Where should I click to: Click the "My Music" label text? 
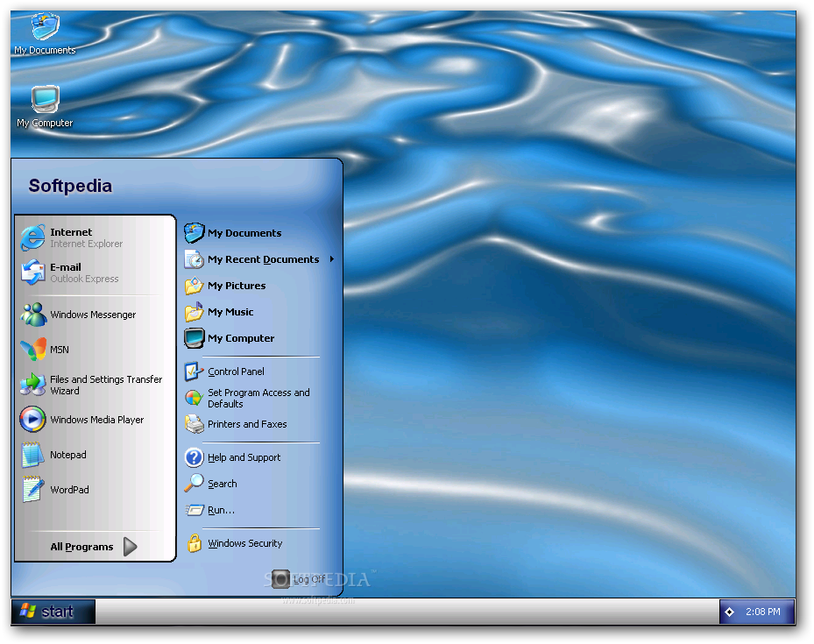[230, 312]
